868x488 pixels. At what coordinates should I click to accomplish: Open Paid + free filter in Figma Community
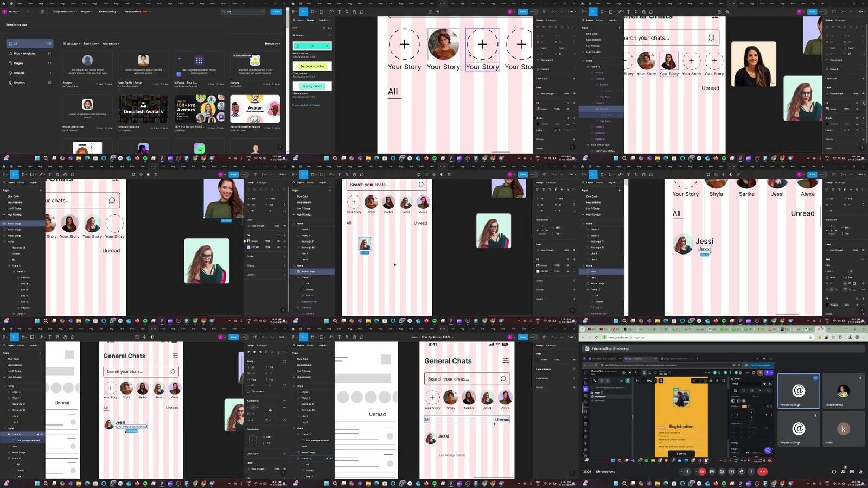coord(91,43)
